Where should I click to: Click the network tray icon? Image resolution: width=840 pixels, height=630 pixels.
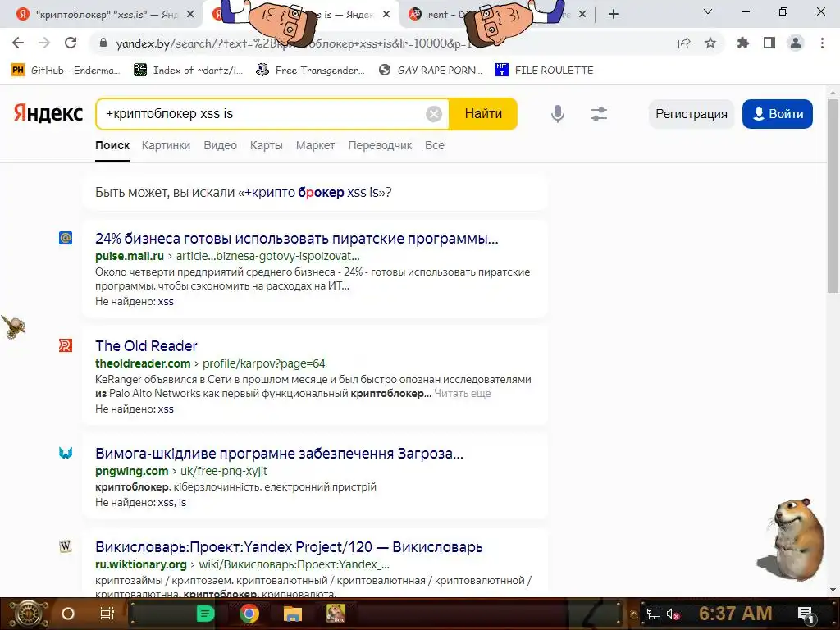coord(654,614)
